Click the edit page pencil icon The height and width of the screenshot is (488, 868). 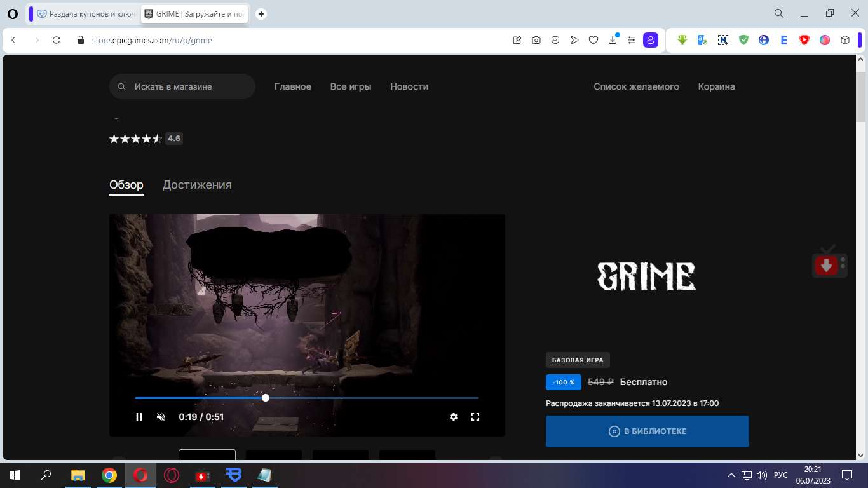[517, 40]
